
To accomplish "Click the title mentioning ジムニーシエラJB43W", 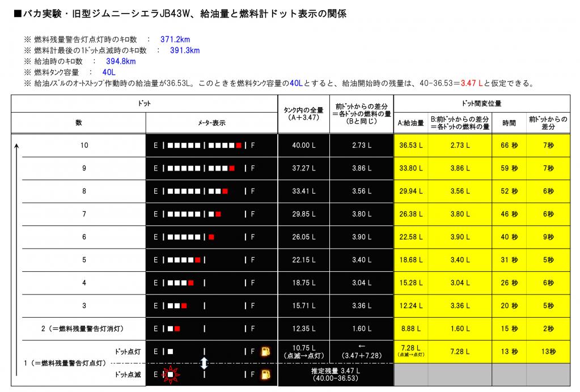I will (x=180, y=14).
